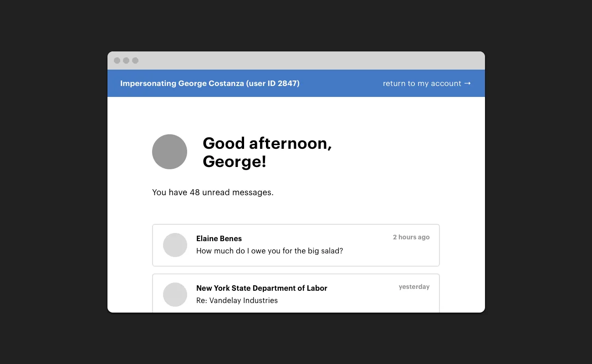Click the first gray window control dot
Image resolution: width=592 pixels, height=364 pixels.
(x=117, y=61)
